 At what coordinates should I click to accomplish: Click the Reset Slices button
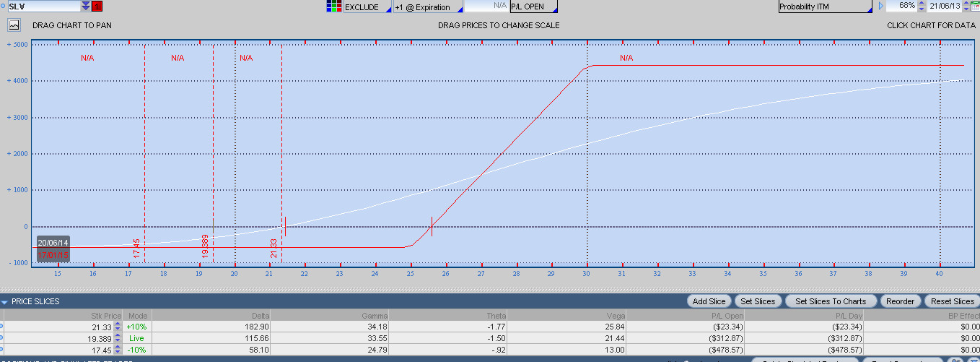[x=953, y=301]
